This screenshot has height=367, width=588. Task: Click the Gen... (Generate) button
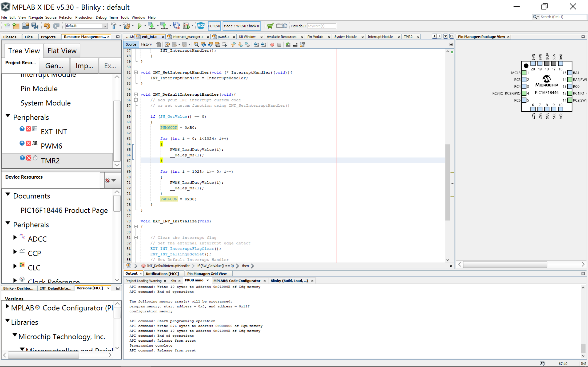tap(54, 66)
